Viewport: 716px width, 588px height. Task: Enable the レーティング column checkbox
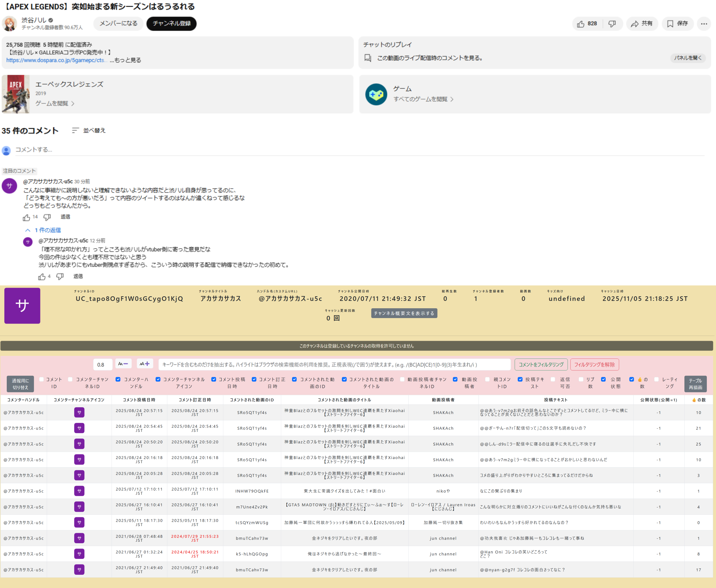pyautogui.click(x=656, y=379)
